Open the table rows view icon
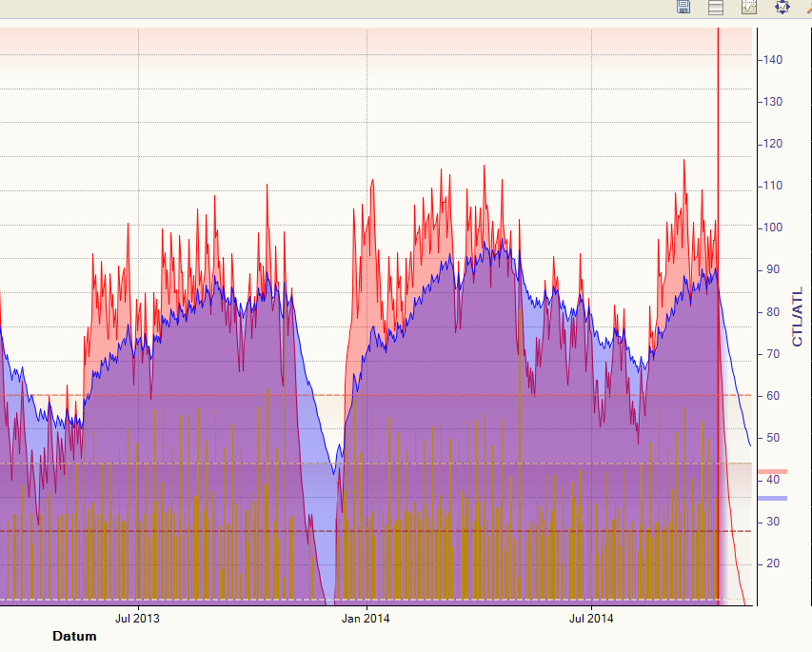 click(x=716, y=7)
